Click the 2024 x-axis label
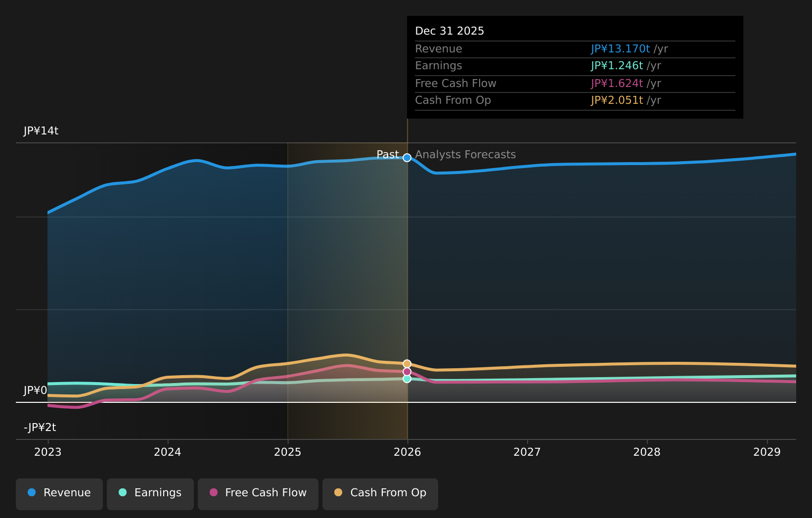 coord(168,452)
